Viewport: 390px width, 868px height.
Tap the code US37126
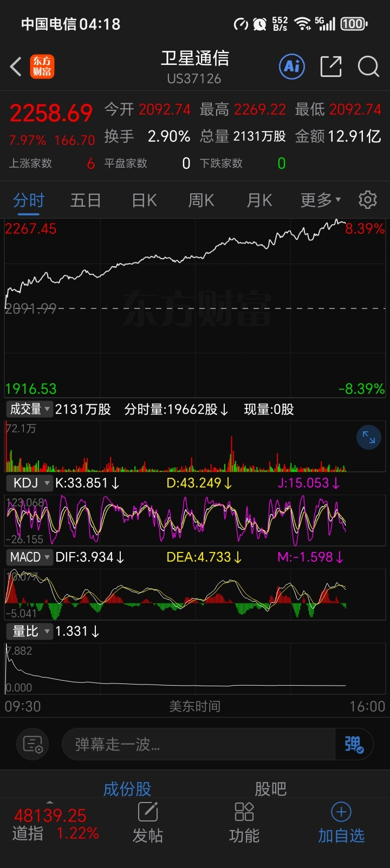click(x=194, y=79)
